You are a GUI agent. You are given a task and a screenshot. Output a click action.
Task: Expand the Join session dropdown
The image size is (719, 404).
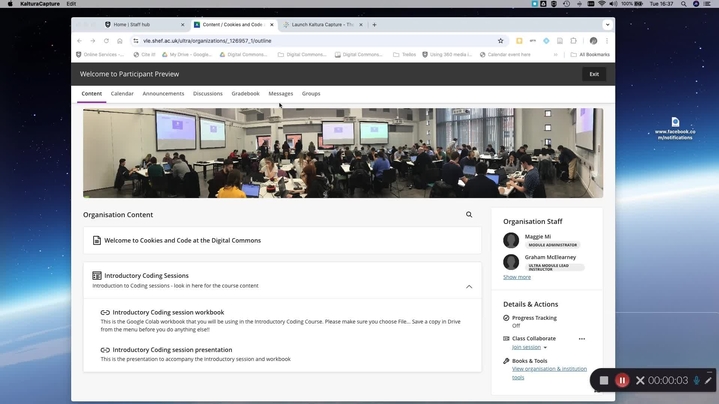click(x=545, y=348)
